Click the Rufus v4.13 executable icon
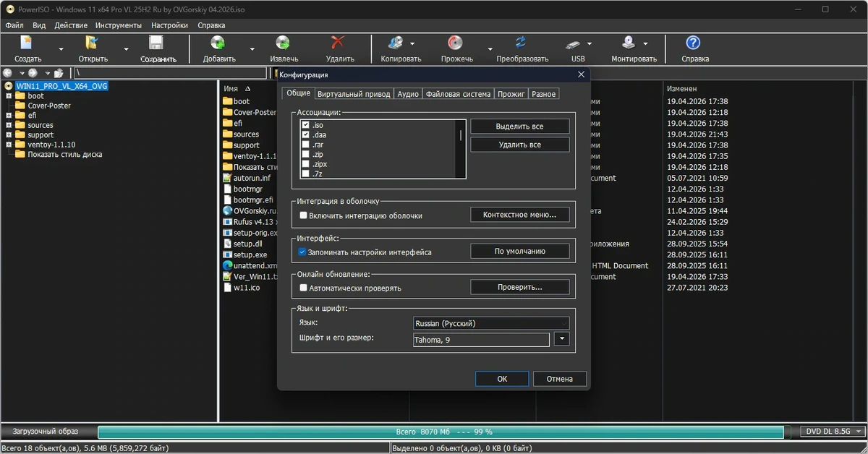Image resolution: width=868 pixels, height=454 pixels. coord(227,222)
